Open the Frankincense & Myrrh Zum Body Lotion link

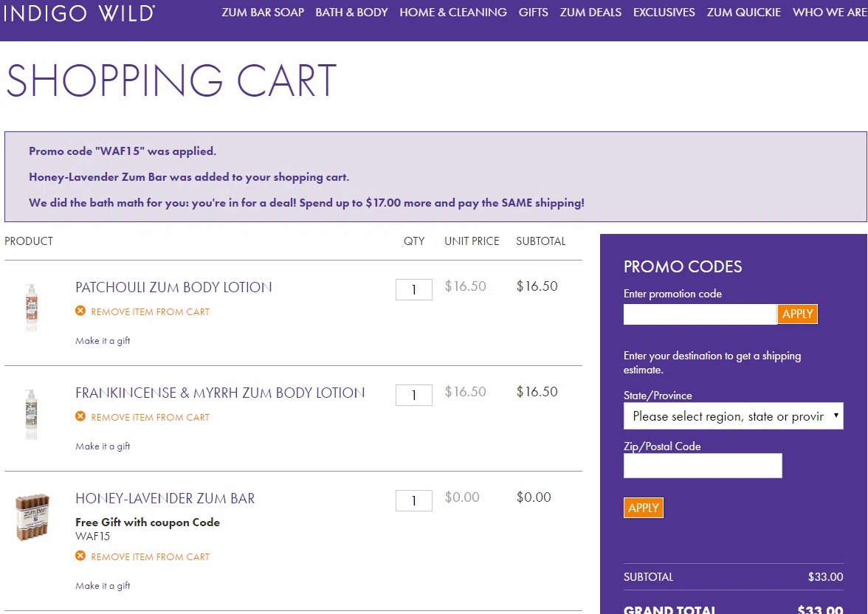point(220,393)
